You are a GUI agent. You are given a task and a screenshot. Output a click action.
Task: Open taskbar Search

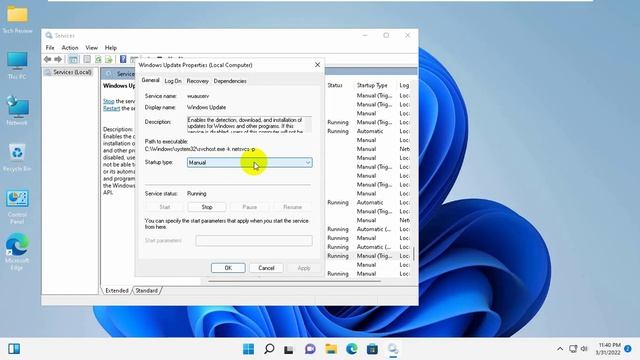pos(269,349)
